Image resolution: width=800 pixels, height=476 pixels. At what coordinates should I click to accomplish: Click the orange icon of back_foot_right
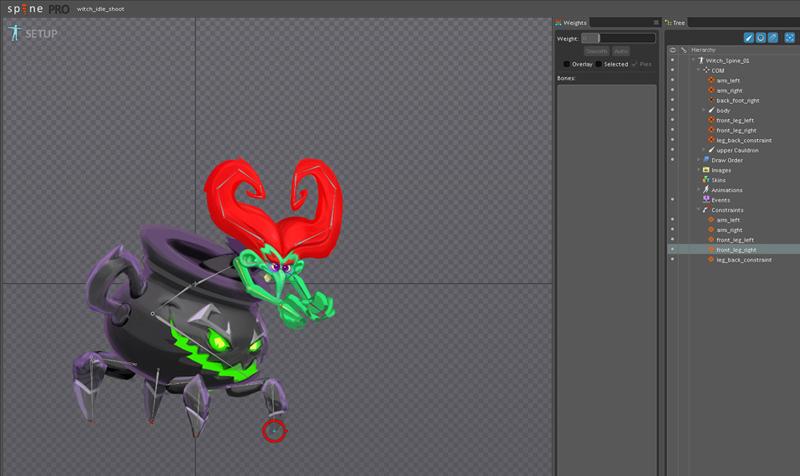[711, 100]
